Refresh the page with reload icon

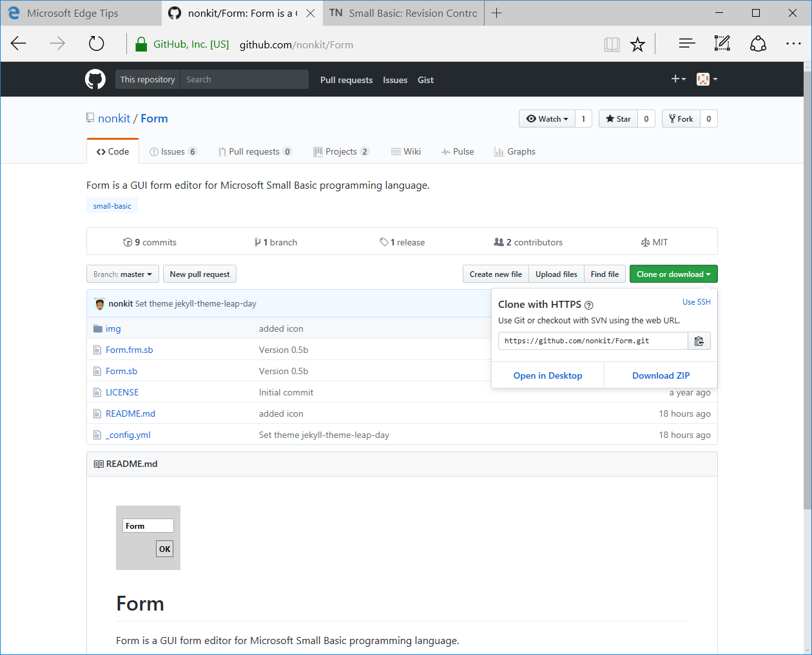(96, 44)
